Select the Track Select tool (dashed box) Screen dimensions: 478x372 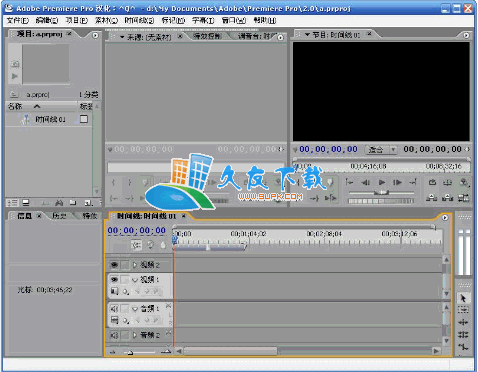tap(463, 310)
